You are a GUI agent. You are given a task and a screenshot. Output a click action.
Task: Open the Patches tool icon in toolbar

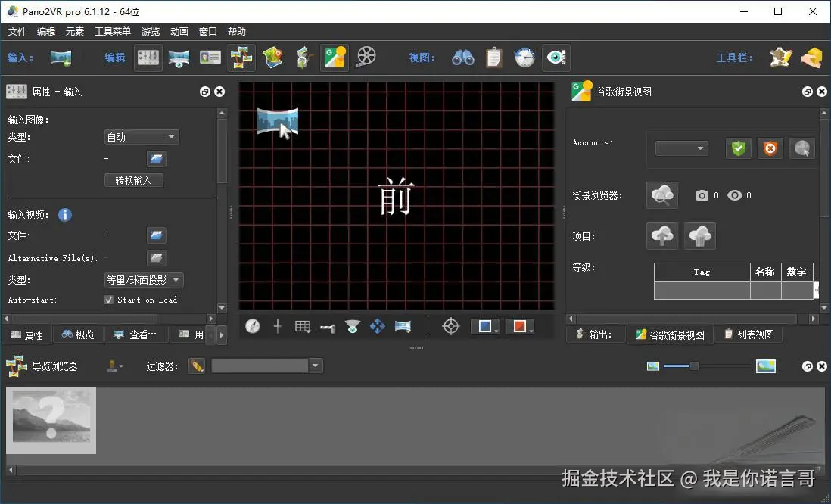click(x=780, y=58)
